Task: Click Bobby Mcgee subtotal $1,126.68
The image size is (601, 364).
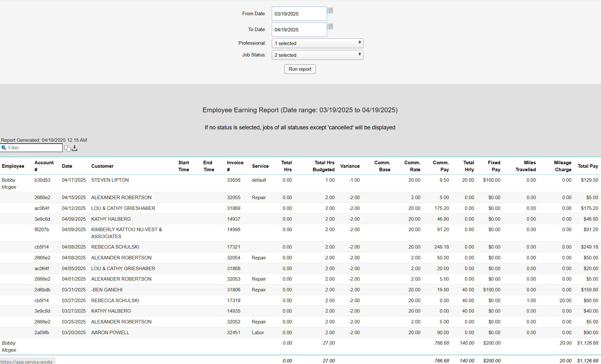Action: [x=588, y=343]
